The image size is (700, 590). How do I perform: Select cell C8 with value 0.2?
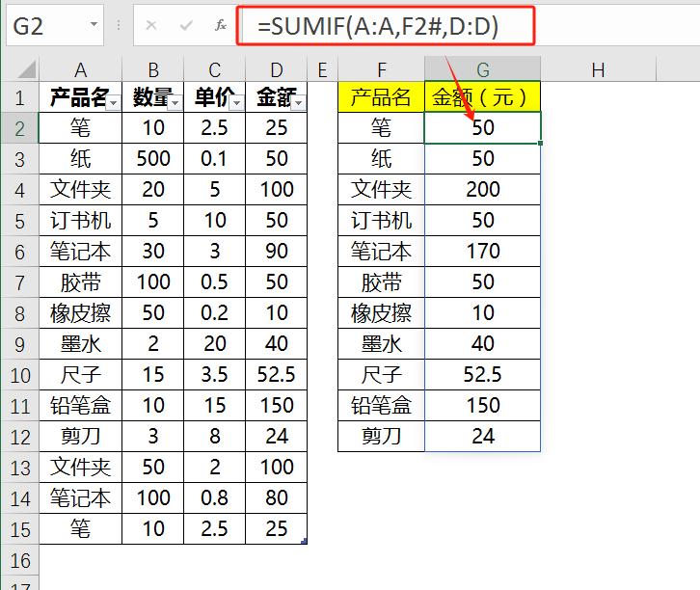214,313
